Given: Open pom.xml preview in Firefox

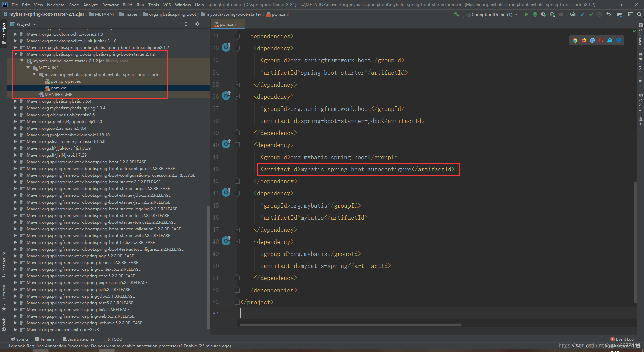Looking at the screenshot, I should click(584, 40).
